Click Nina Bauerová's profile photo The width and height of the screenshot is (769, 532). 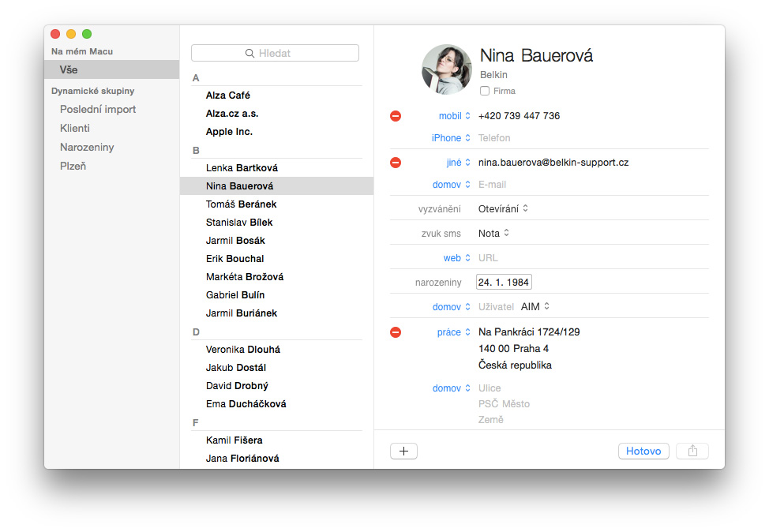point(446,69)
